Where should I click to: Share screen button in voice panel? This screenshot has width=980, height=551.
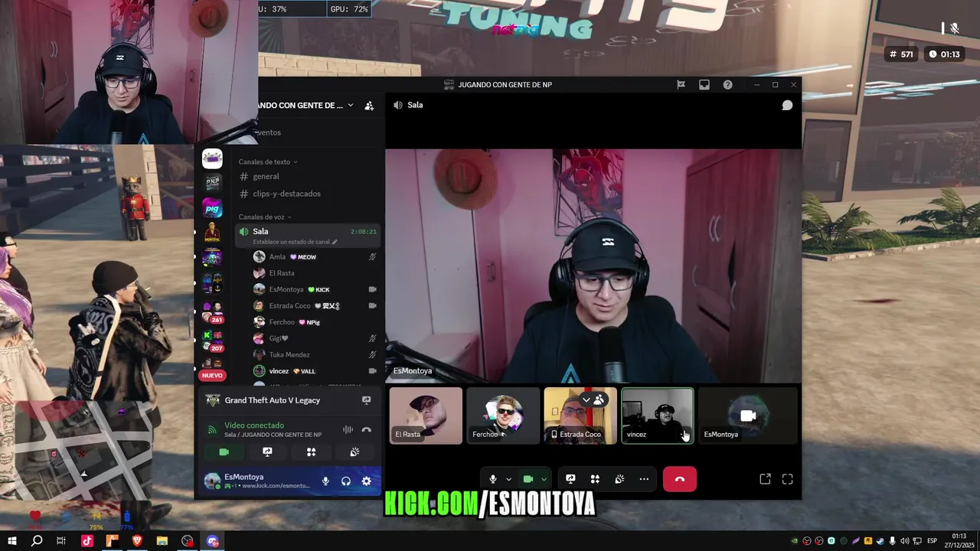tap(267, 452)
